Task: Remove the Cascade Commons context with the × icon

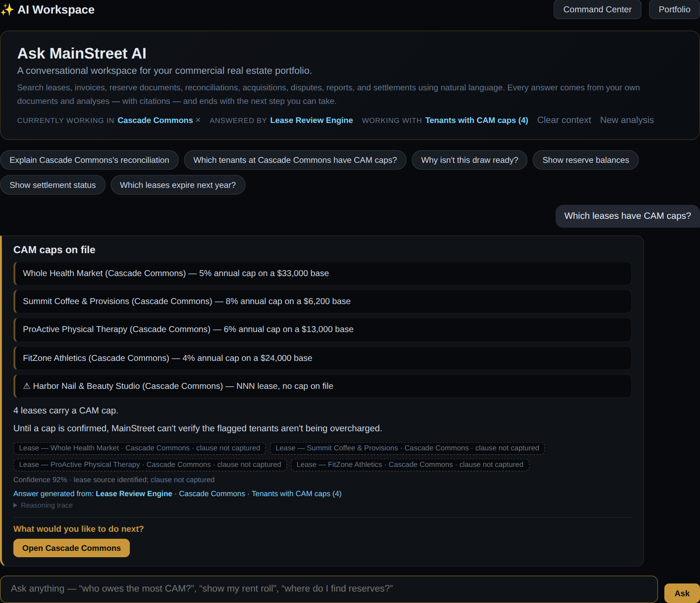Action: pyautogui.click(x=198, y=120)
